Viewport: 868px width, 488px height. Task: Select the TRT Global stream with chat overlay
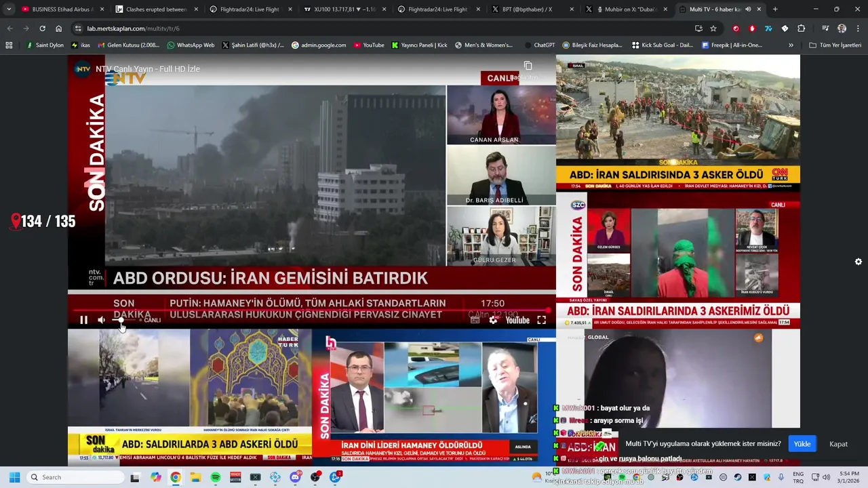click(x=678, y=397)
